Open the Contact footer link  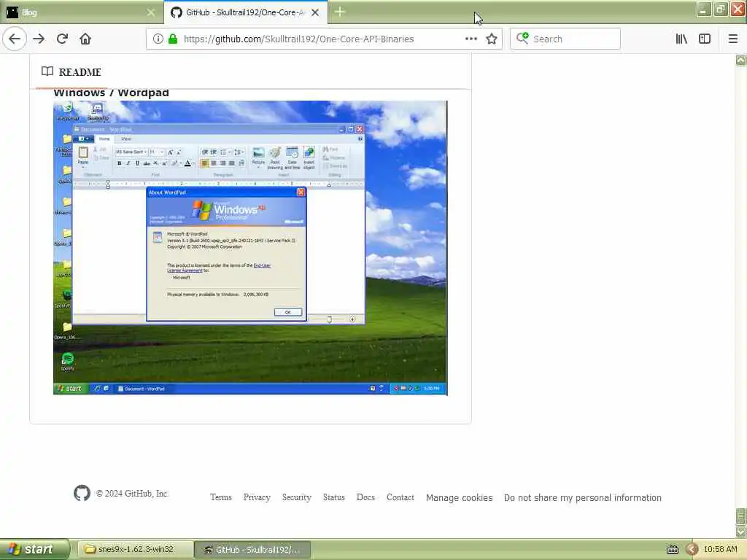tap(400, 497)
